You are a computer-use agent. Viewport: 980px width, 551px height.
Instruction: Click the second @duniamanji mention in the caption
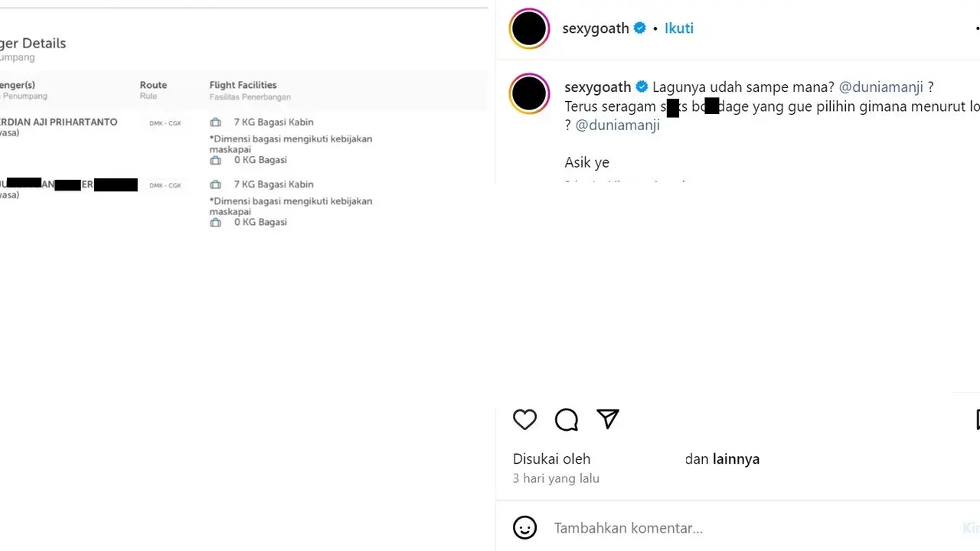point(617,125)
